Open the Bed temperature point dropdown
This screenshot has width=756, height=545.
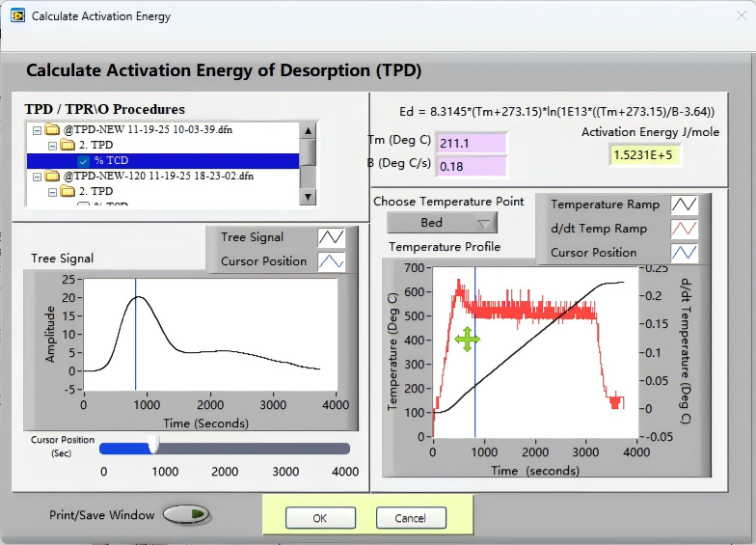[442, 222]
